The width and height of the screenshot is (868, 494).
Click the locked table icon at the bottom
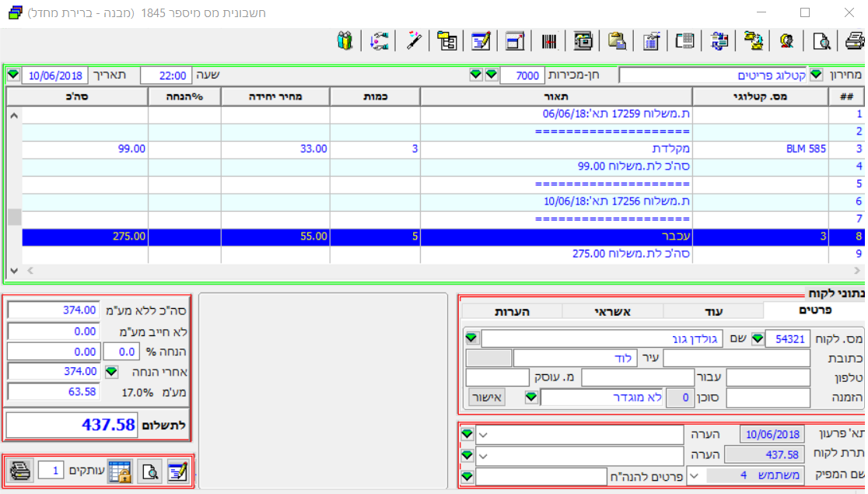pyautogui.click(x=120, y=471)
